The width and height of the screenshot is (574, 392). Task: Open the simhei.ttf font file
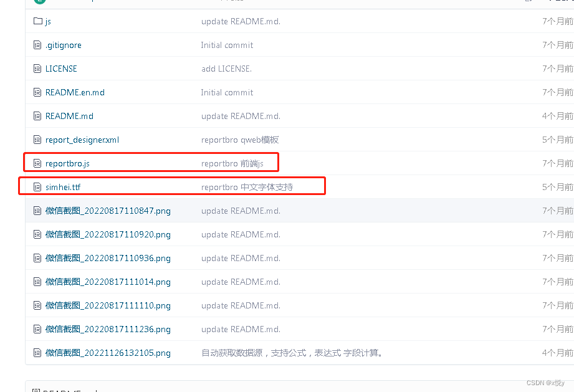pyautogui.click(x=63, y=187)
